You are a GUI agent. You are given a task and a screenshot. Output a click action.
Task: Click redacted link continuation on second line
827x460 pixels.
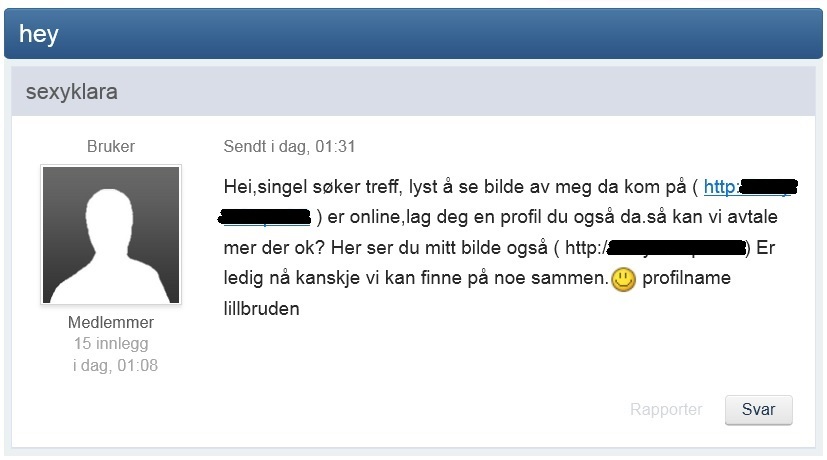265,217
